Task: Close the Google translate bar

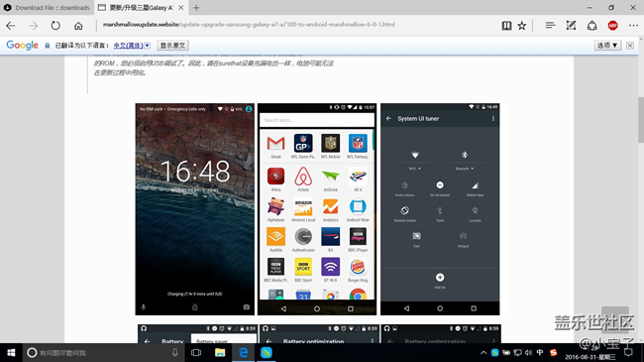Action: click(630, 46)
